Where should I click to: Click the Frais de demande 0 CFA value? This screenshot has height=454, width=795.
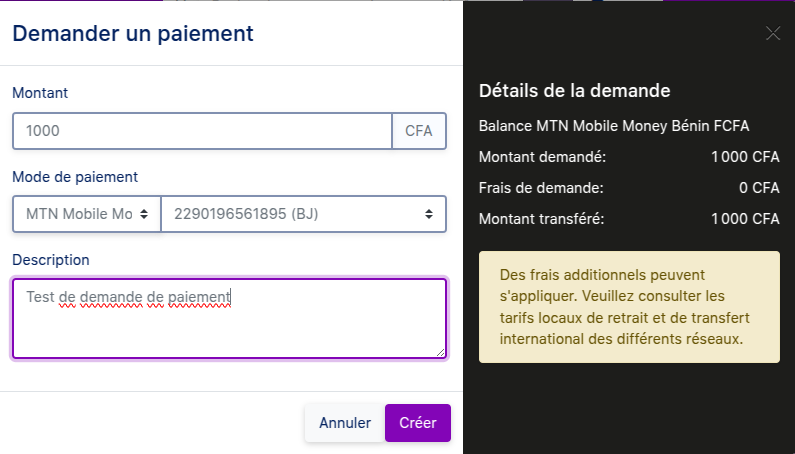point(759,188)
